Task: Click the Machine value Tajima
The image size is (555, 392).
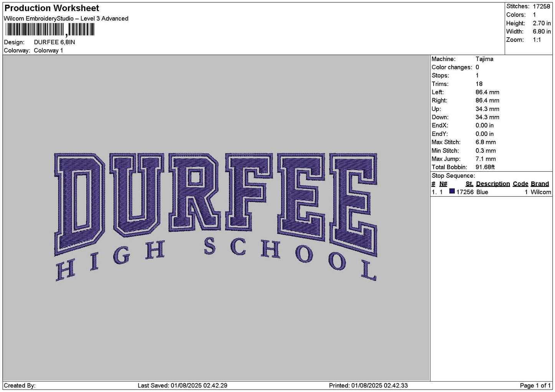Action: point(484,59)
